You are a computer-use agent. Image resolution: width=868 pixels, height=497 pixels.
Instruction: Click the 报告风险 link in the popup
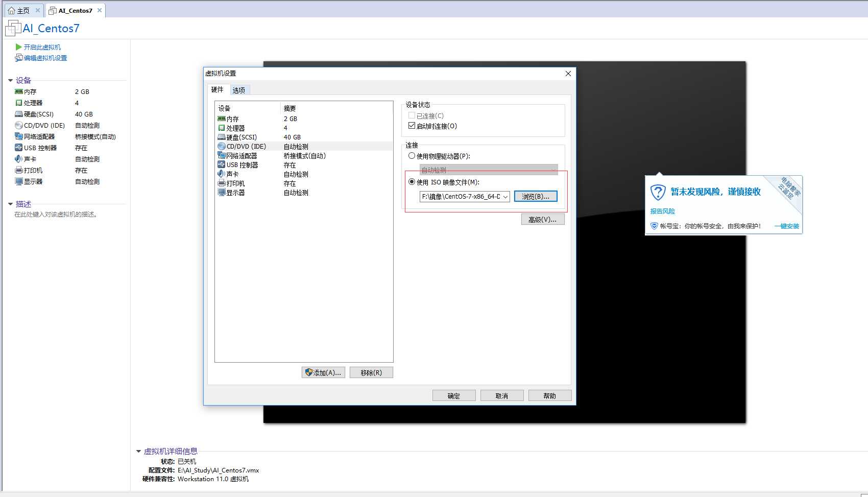tap(663, 211)
